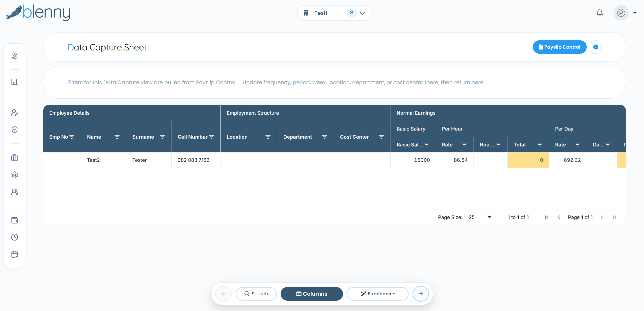The height and width of the screenshot is (311, 644).
Task: Open the calendar sidebar icon
Action: (15, 254)
